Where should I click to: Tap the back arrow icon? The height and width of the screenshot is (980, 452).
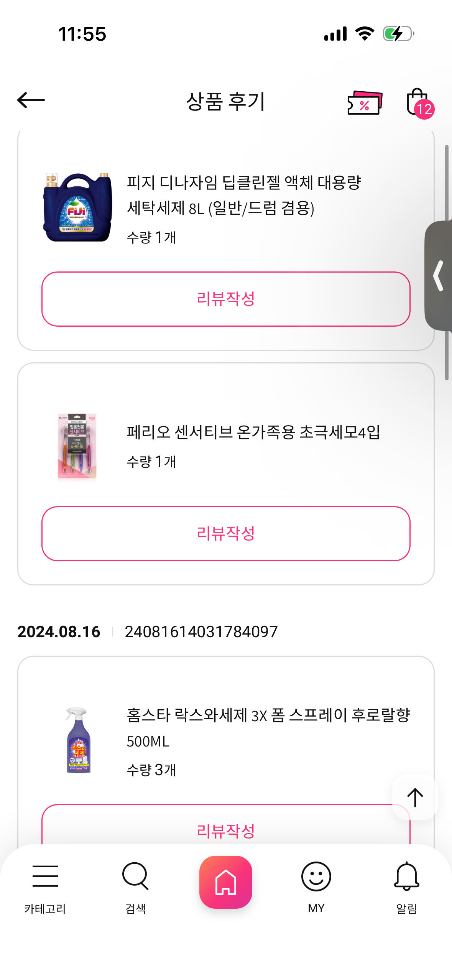click(x=31, y=100)
